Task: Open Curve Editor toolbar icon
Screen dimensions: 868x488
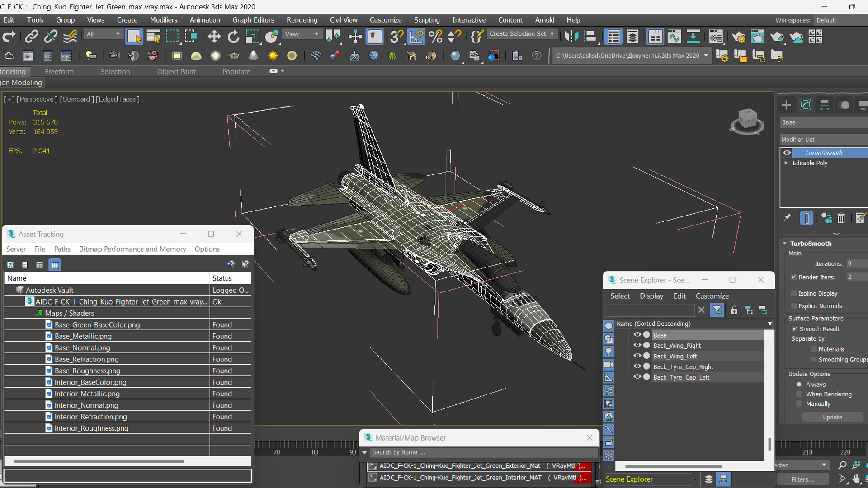Action: tap(674, 36)
